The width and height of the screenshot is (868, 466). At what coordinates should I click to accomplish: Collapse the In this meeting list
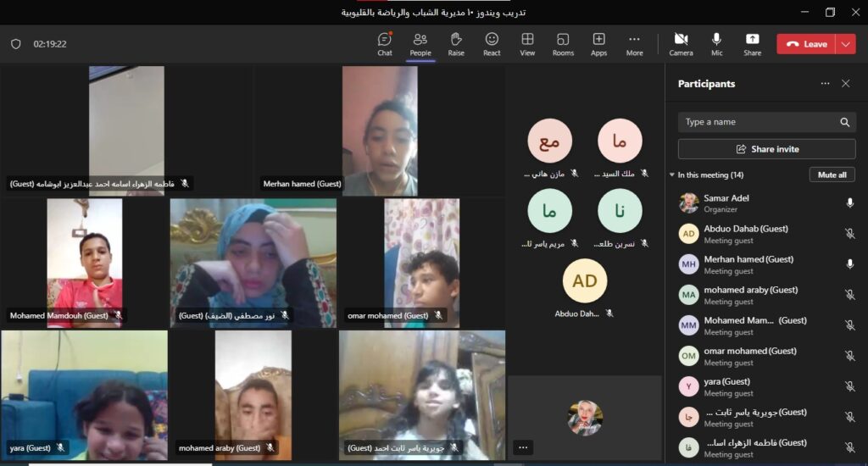(x=671, y=175)
